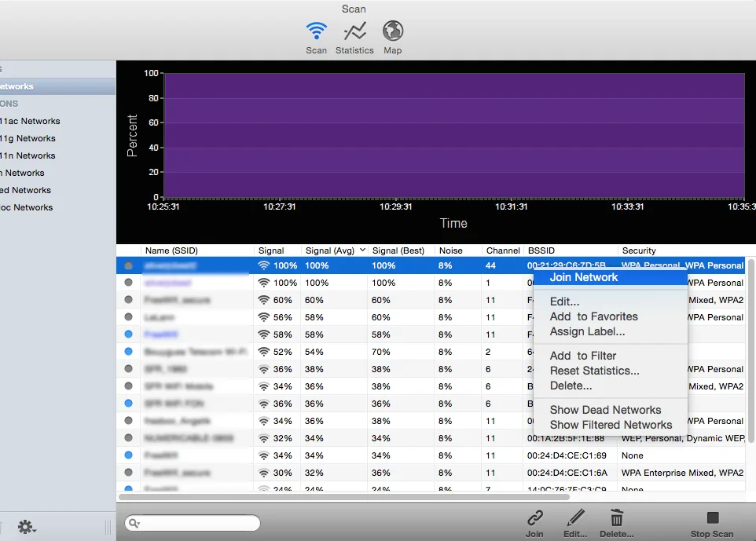756x541 pixels.
Task: Select the Edit pencil icon
Action: tap(574, 519)
